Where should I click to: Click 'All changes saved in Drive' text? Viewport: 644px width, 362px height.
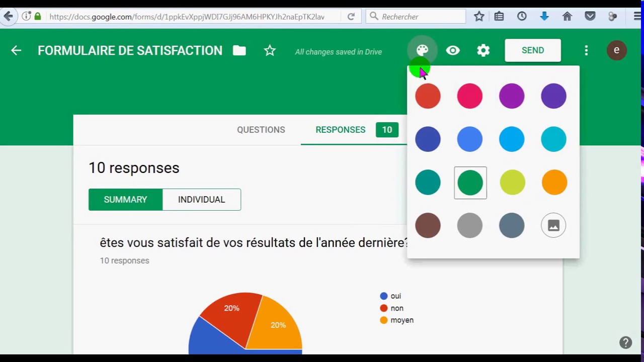pos(339,52)
